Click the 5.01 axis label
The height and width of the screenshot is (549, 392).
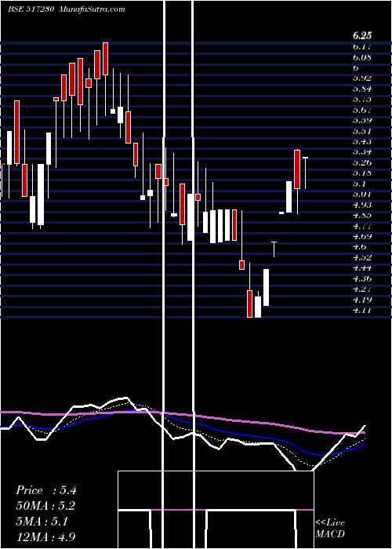click(x=362, y=194)
